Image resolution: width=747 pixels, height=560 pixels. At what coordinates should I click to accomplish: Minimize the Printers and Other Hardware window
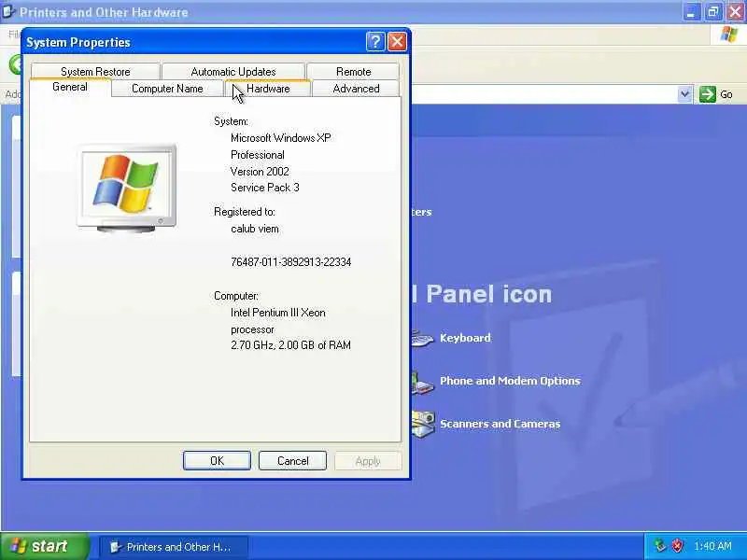coord(690,12)
